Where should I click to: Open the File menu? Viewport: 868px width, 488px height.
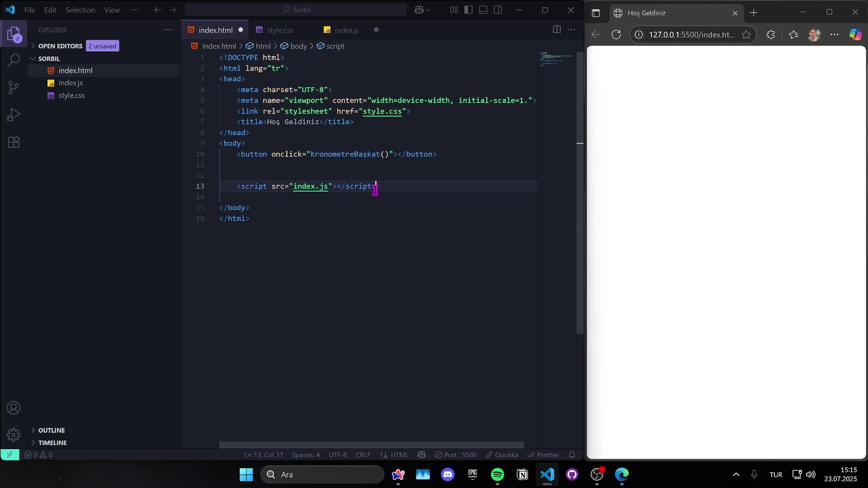30,10
